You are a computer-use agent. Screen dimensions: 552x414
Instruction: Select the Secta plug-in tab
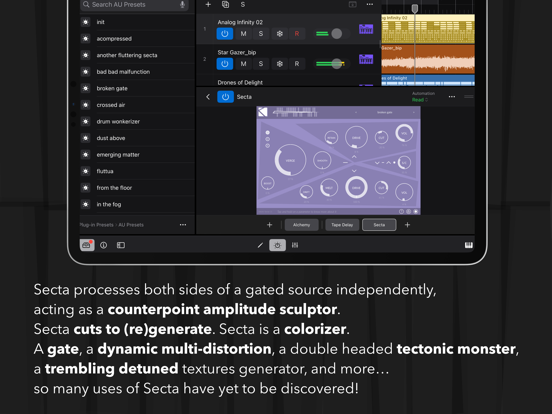click(379, 225)
